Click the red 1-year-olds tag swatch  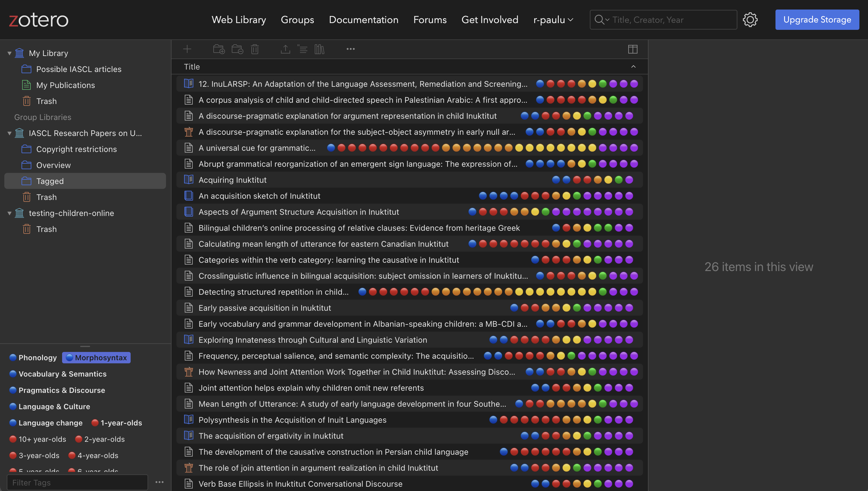[x=95, y=422]
